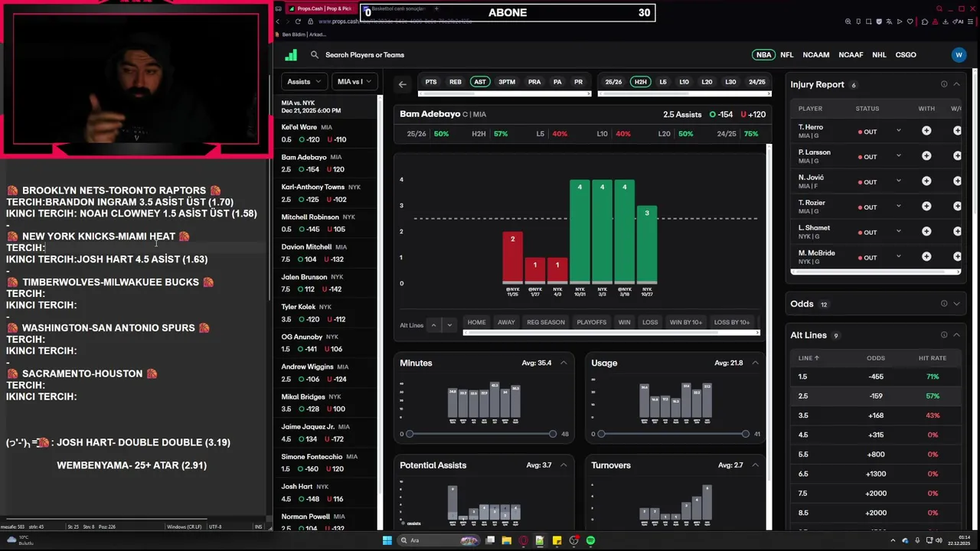Image resolution: width=980 pixels, height=551 pixels.
Task: Collapse the Usage chart panel
Action: tap(755, 363)
